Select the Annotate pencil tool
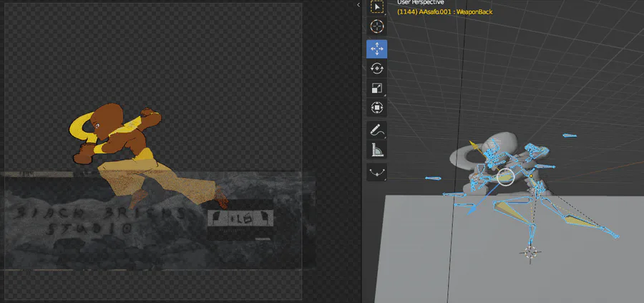 376,130
